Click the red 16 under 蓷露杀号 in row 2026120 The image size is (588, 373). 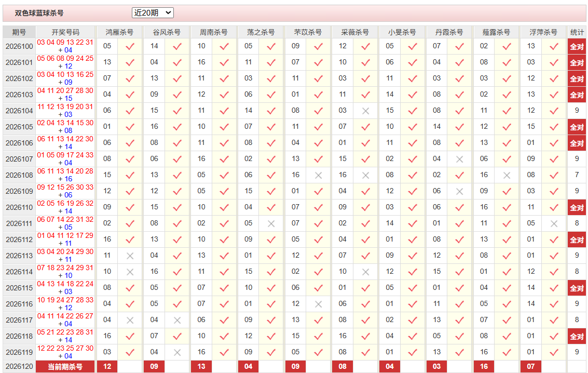click(x=484, y=367)
